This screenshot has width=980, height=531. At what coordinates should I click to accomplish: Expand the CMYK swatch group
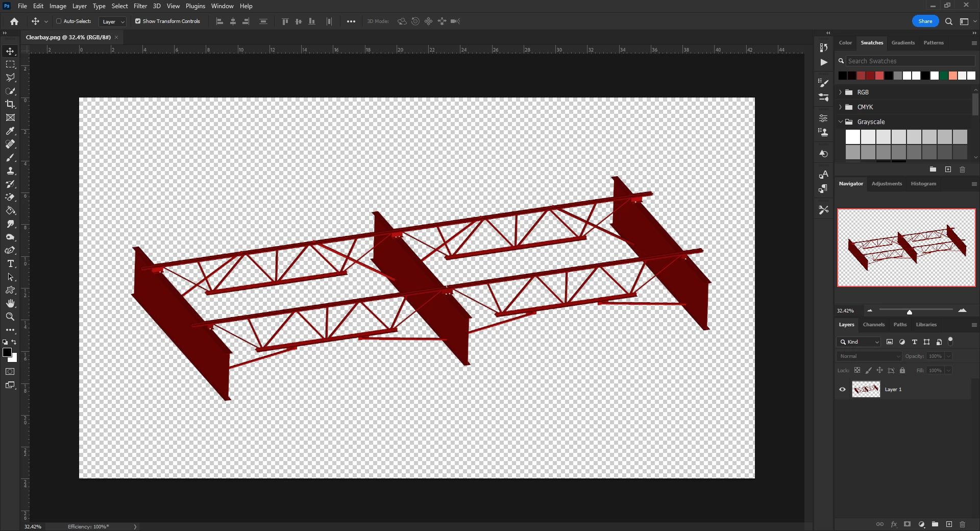(841, 107)
